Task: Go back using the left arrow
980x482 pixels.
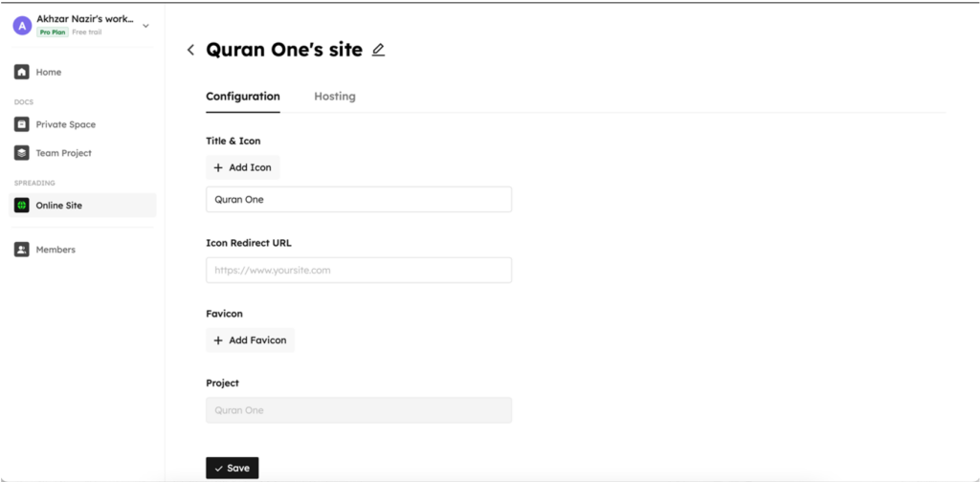Action: tap(190, 50)
